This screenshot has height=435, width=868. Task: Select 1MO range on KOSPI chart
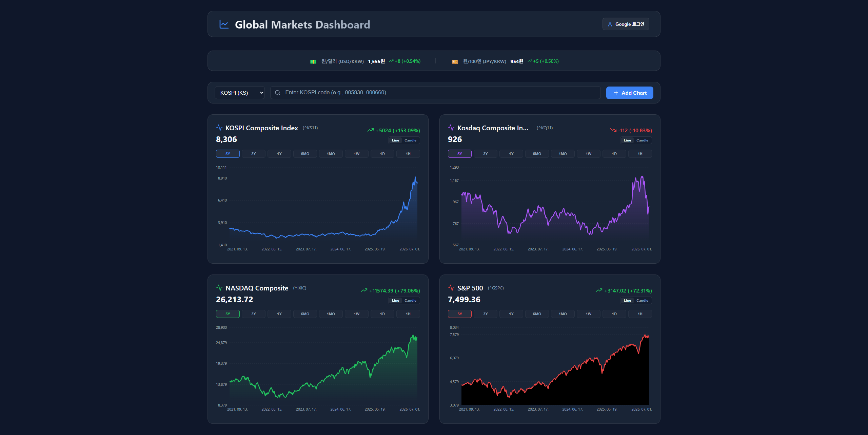tap(331, 154)
